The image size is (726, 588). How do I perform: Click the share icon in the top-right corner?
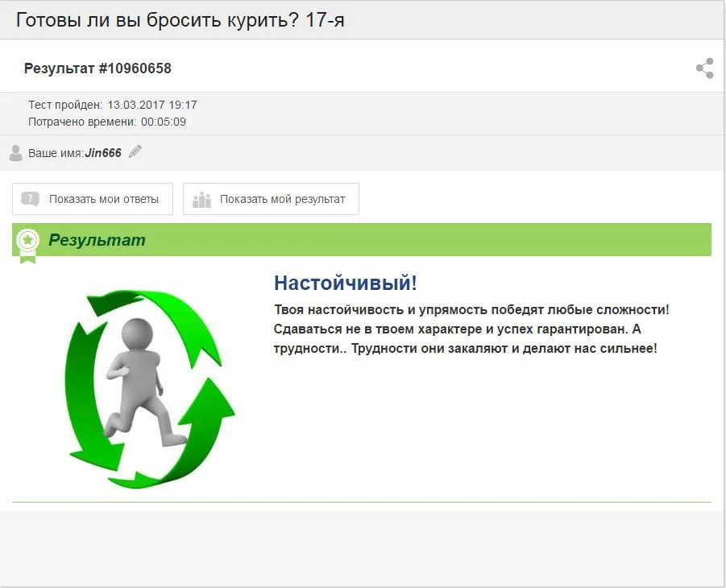(705, 68)
